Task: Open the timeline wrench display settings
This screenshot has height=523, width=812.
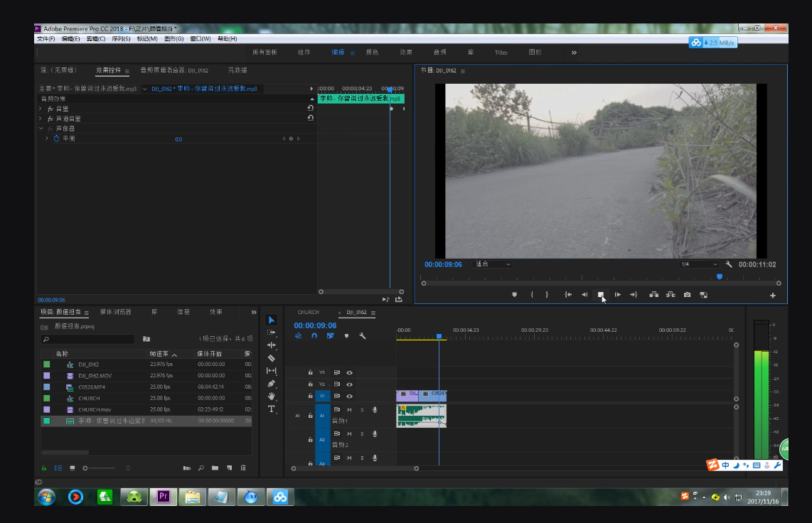Action: click(362, 336)
